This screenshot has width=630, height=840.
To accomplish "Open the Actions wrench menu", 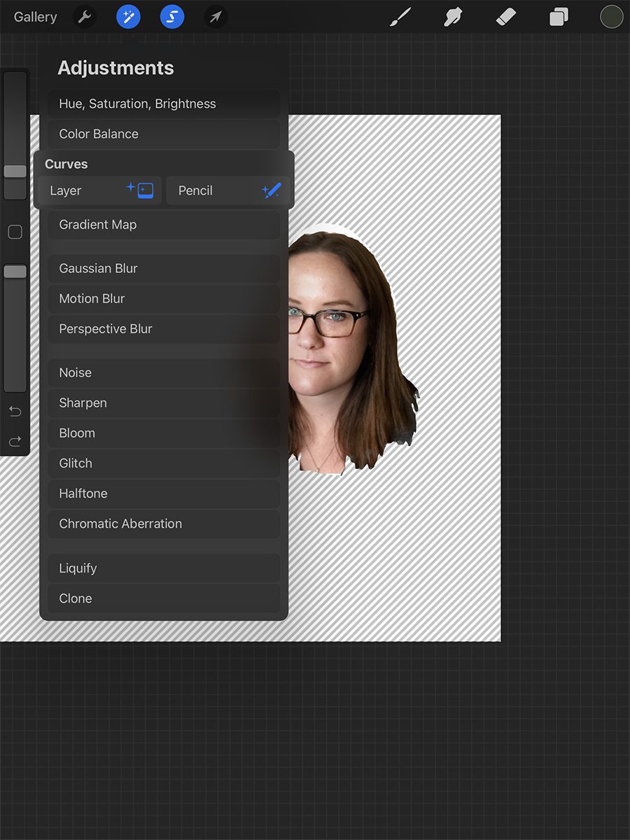I will point(85,17).
